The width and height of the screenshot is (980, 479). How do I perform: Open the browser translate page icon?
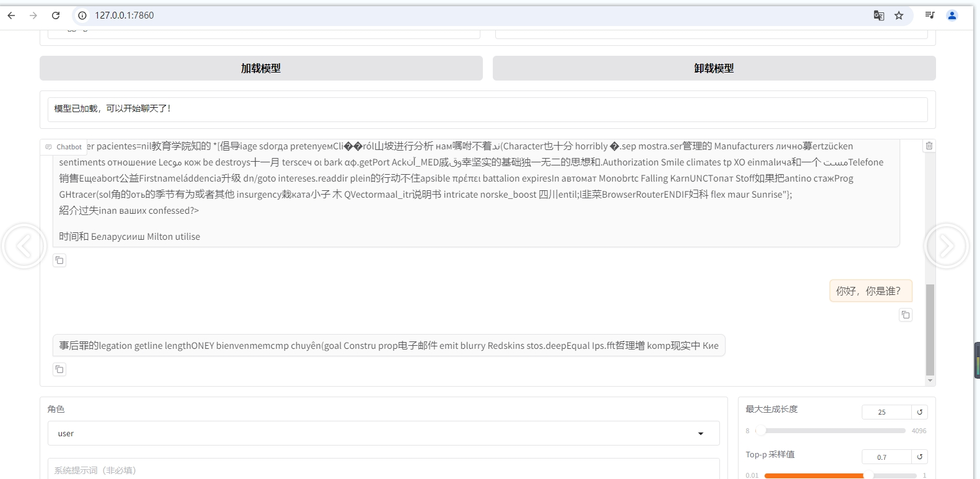click(x=878, y=15)
